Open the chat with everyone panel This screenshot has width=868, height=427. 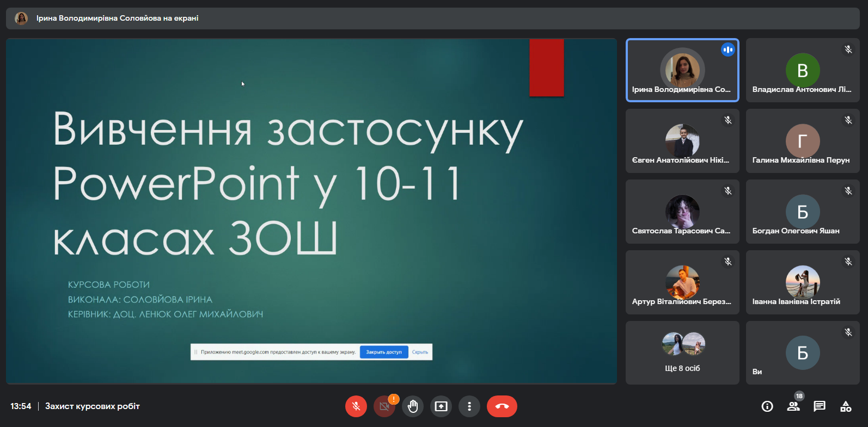click(x=820, y=406)
